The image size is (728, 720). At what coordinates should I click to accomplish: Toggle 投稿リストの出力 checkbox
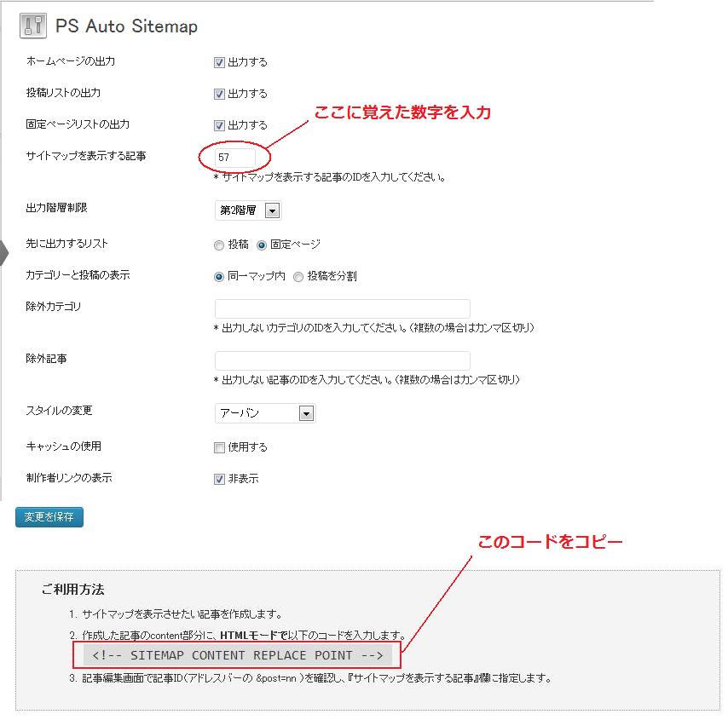coord(219,95)
